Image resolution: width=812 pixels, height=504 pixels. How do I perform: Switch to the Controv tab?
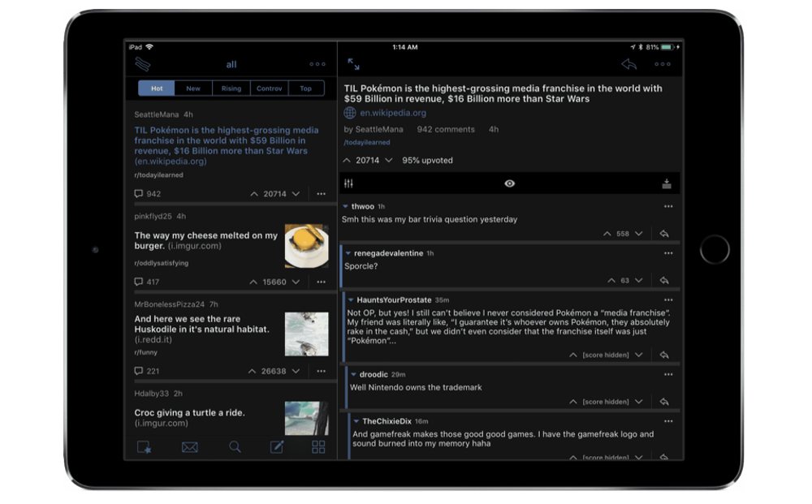coord(270,88)
